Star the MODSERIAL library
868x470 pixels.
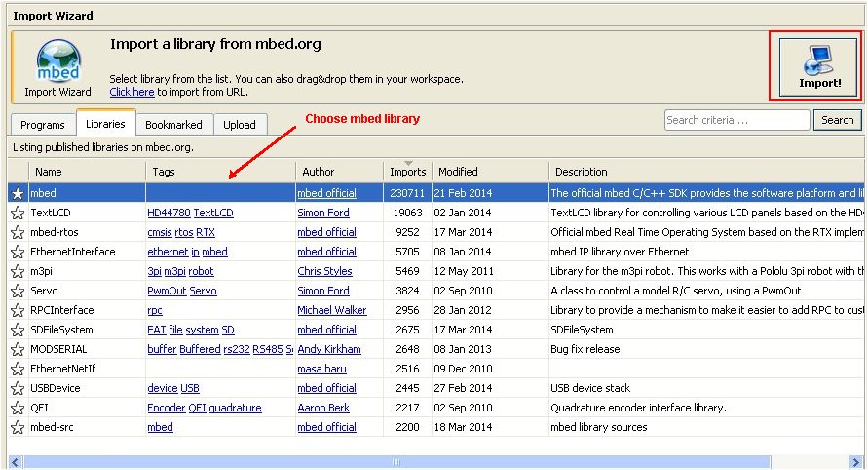(x=18, y=349)
